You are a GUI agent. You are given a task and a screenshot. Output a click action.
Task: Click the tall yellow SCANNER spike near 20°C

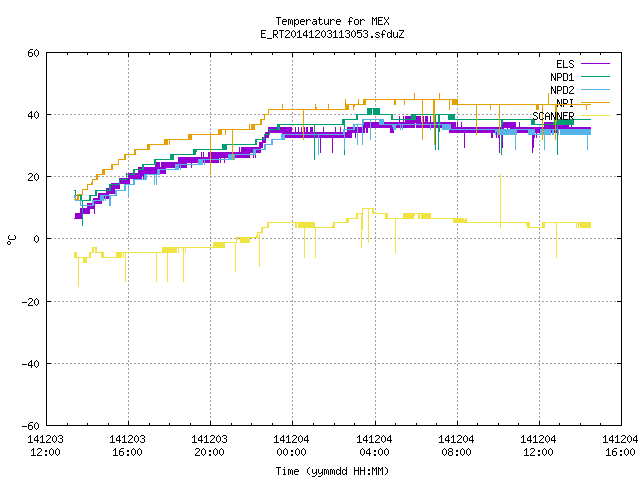[500, 200]
